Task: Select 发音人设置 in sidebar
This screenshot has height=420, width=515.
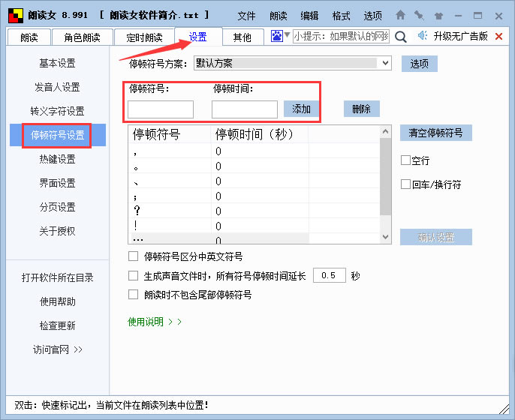Action: pos(58,87)
